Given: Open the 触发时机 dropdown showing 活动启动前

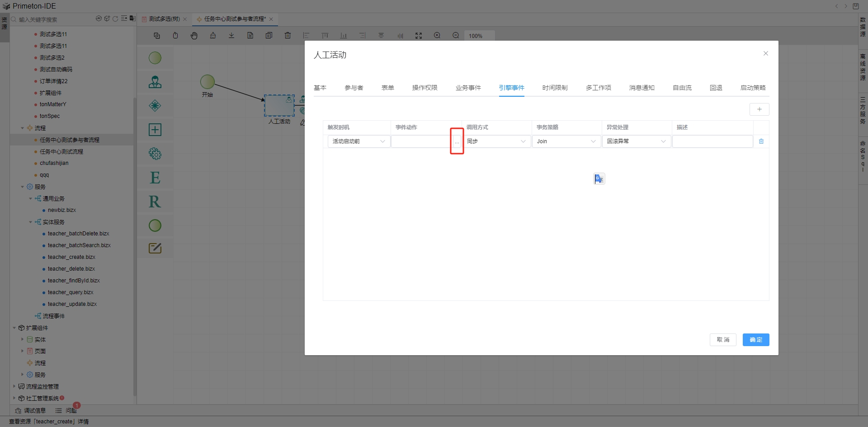Looking at the screenshot, I should [358, 141].
